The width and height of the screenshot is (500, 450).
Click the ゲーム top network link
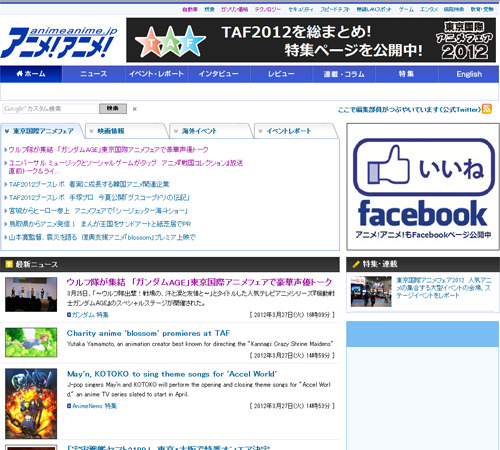406,9
